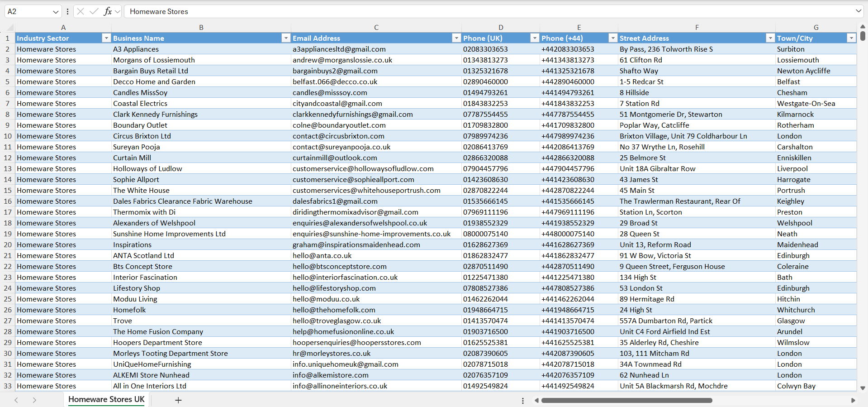Open Phone (+44) filter dropdown
868x407 pixels.
(613, 38)
